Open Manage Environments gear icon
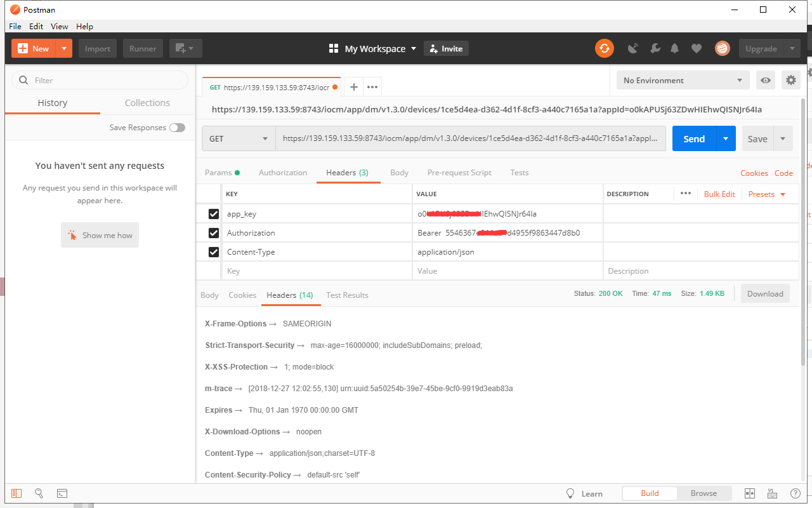The width and height of the screenshot is (812, 508). [790, 80]
